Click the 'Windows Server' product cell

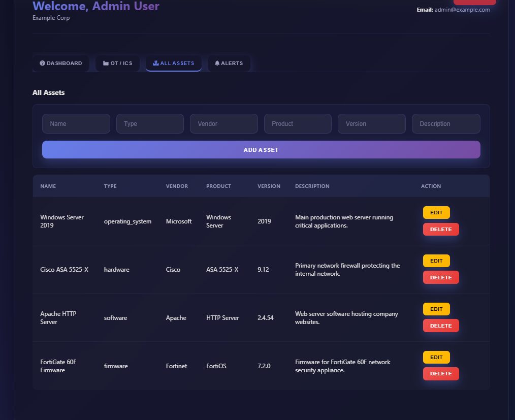pyautogui.click(x=218, y=221)
